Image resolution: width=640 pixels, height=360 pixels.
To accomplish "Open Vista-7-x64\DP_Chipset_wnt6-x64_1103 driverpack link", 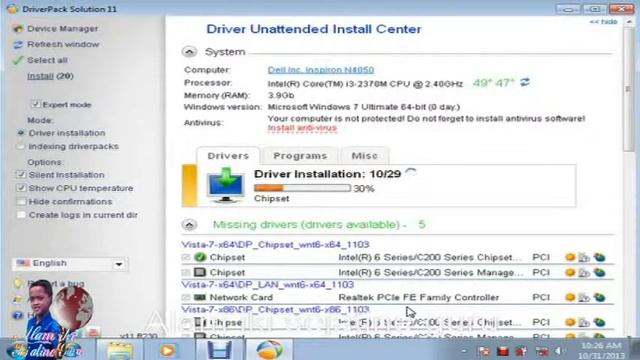I will [276, 244].
